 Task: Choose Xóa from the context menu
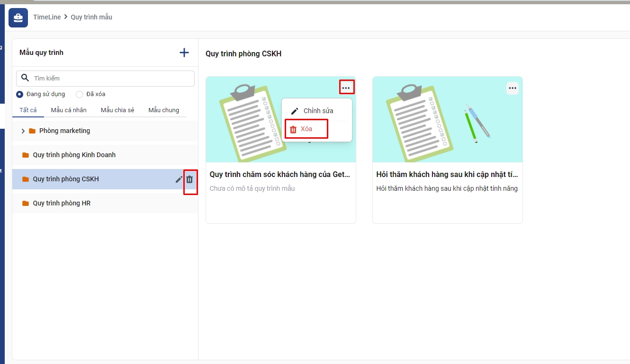pyautogui.click(x=306, y=129)
